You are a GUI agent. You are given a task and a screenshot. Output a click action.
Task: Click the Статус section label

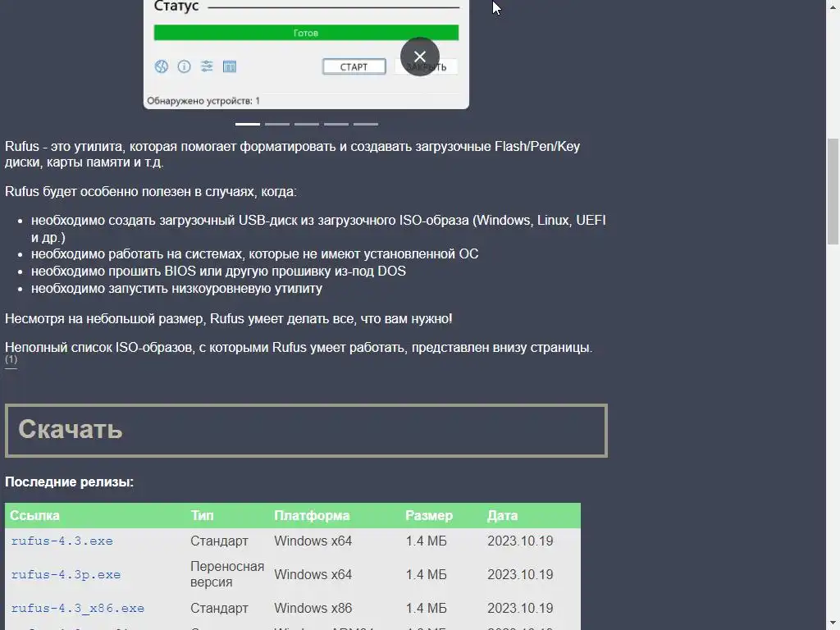coord(176,7)
